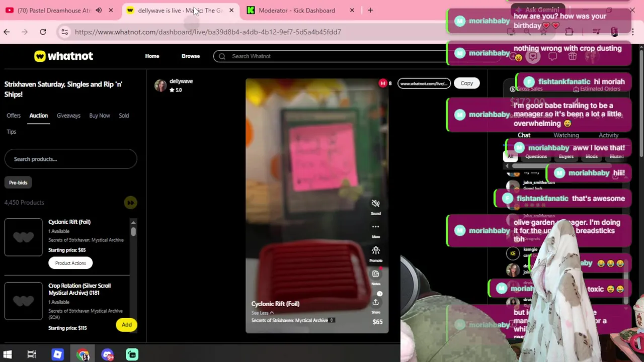The image size is (644, 362).
Task: Close the Pastel Dreamhouse tab
Action: (111, 10)
